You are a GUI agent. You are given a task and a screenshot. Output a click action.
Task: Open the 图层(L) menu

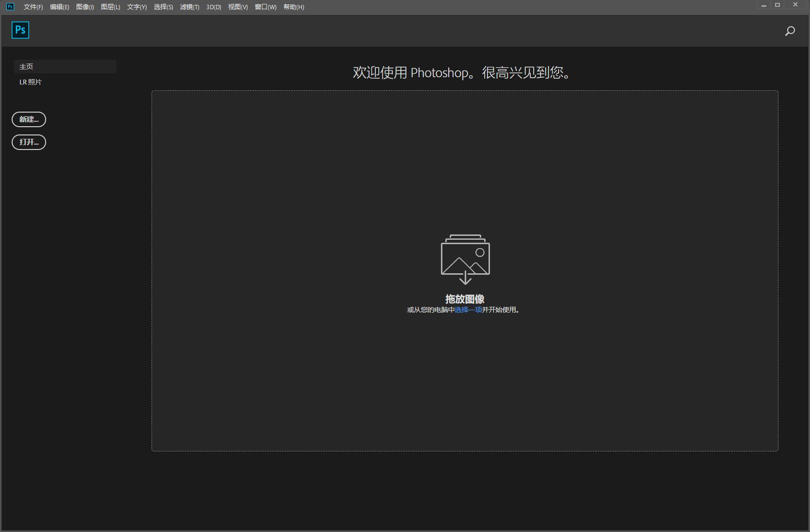[x=110, y=7]
